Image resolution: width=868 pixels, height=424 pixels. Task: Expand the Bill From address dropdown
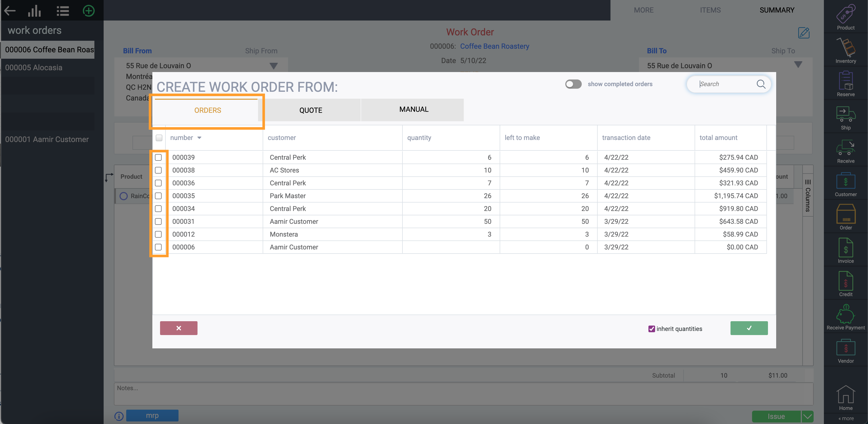click(273, 66)
